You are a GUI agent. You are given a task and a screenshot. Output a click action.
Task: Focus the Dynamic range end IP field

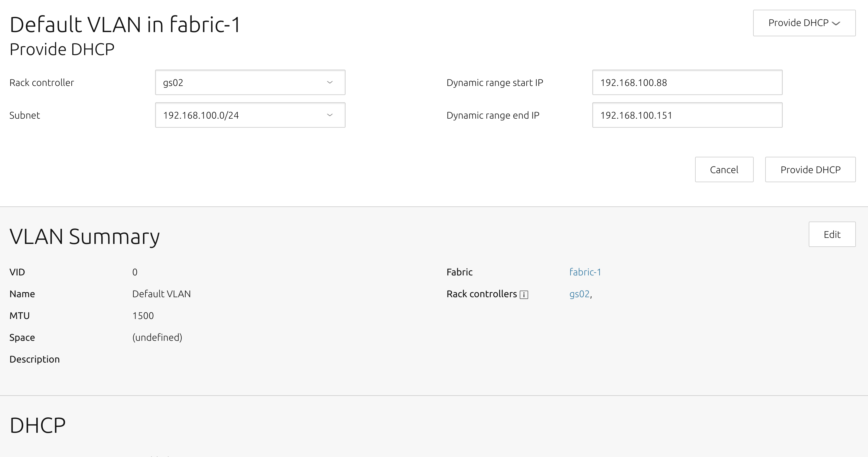tap(687, 115)
